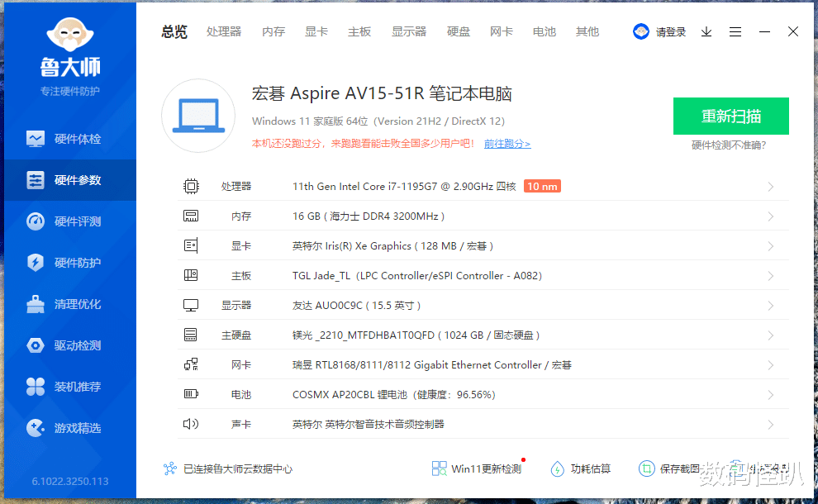Image resolution: width=818 pixels, height=504 pixels.
Task: Click the 声卡 speaker icon
Action: tap(191, 424)
